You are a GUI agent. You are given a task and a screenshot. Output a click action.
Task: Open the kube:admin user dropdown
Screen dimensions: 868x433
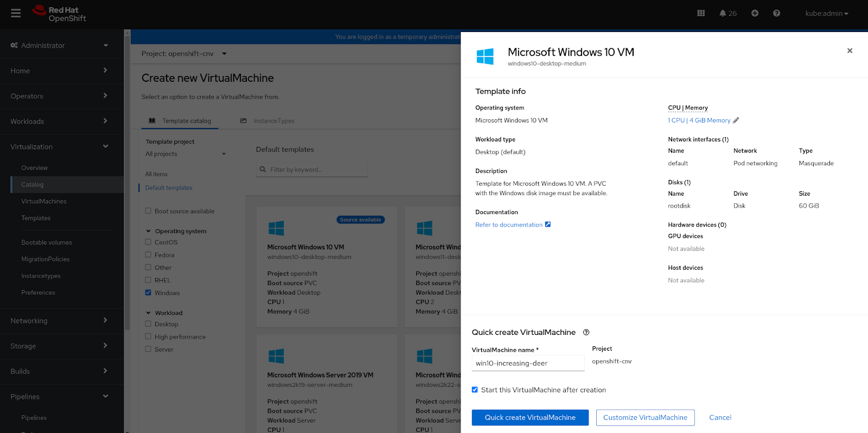coord(826,13)
